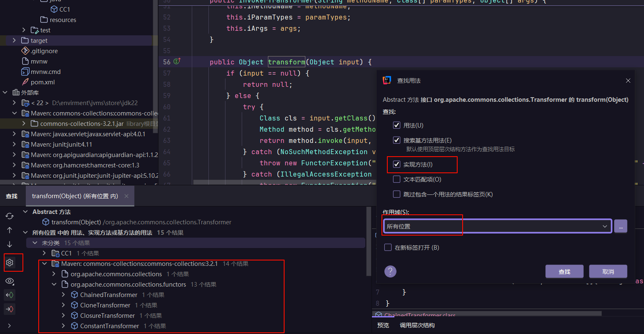Click the 取消 cancel button
This screenshot has width=644, height=334.
[608, 272]
